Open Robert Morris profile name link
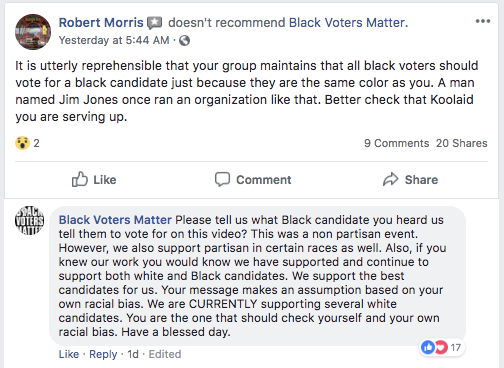The width and height of the screenshot is (504, 368). pyautogui.click(x=101, y=23)
